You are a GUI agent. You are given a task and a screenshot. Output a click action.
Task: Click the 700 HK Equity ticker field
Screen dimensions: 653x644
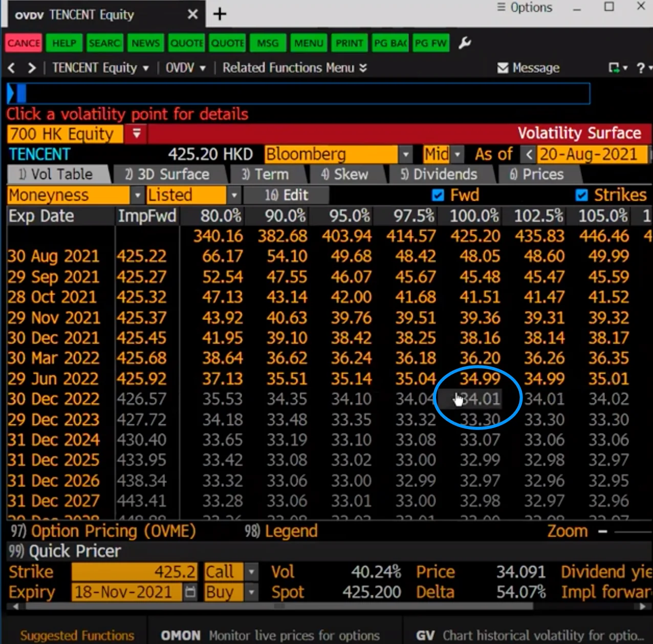click(65, 134)
